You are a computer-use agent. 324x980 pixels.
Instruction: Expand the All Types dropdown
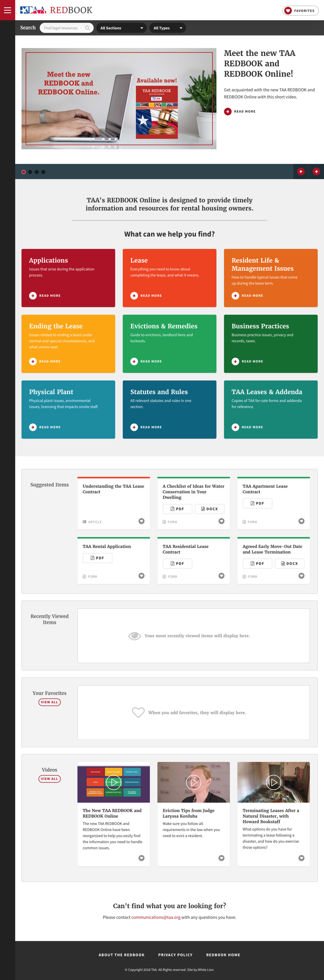[168, 28]
